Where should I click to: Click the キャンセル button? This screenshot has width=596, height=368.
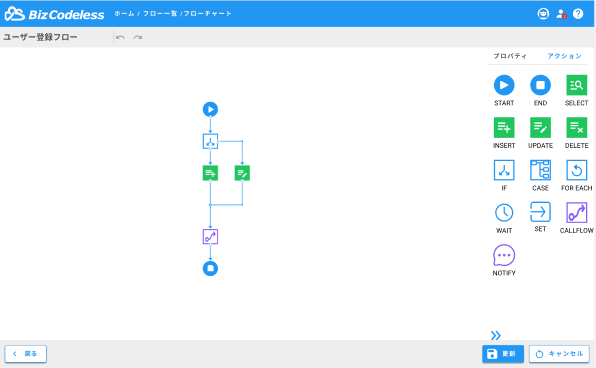tap(559, 354)
